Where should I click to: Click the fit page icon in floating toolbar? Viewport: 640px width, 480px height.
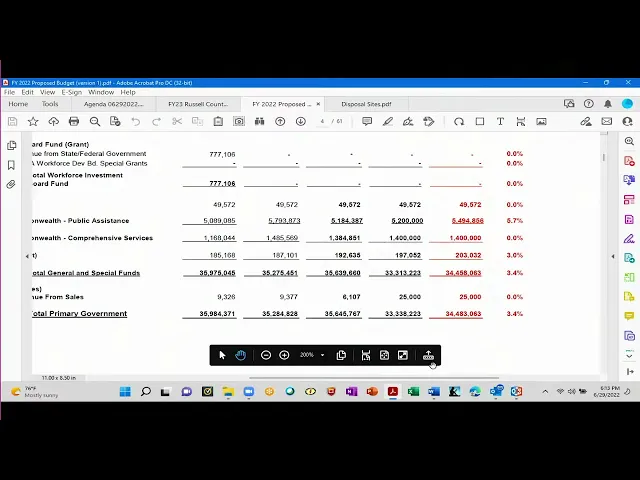[x=384, y=355]
